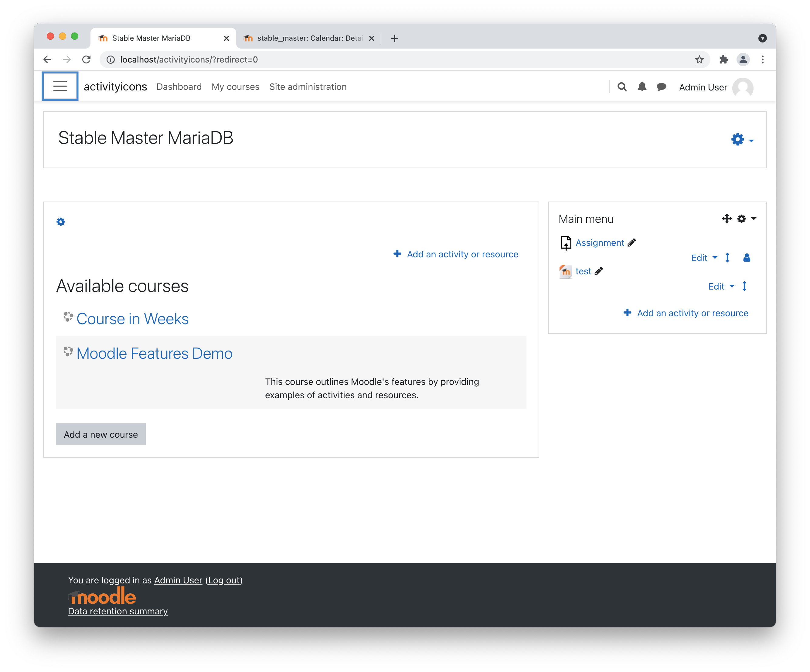
Task: Click Course in Weeks course icon
Action: coord(68,317)
